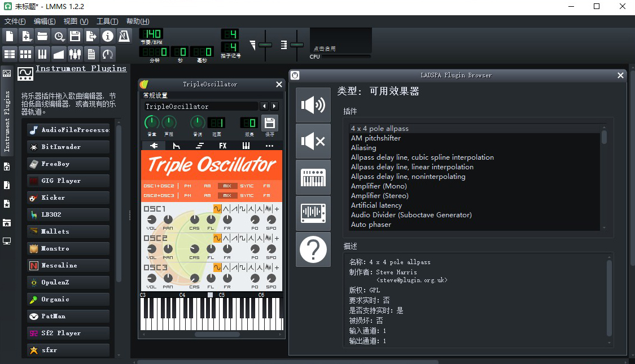The height and width of the screenshot is (364, 635).
Task: Open the My Computer sidebar tab
Action: (7, 242)
